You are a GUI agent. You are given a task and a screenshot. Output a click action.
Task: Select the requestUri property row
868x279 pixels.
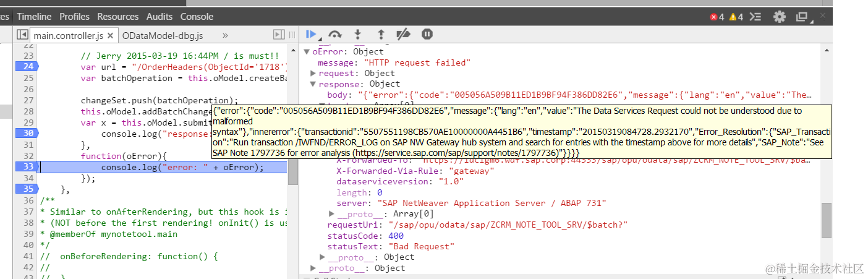[x=477, y=225]
